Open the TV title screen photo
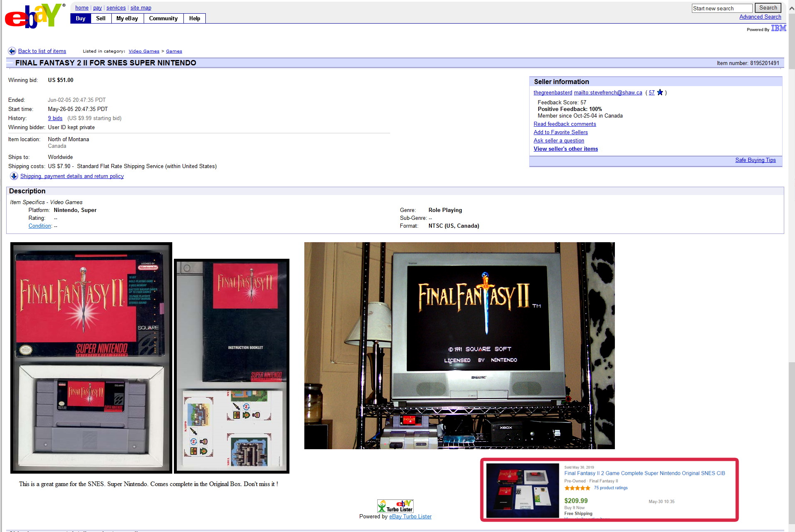The width and height of the screenshot is (795, 532). [x=459, y=345]
